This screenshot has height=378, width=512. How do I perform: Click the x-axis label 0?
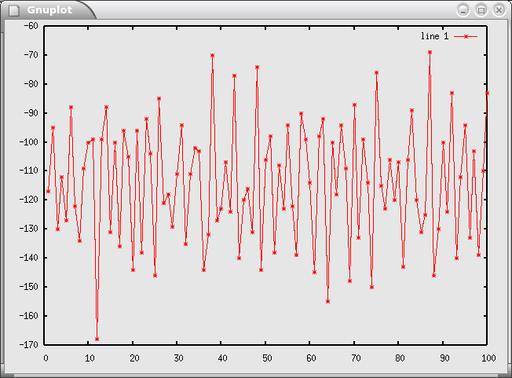(46, 358)
